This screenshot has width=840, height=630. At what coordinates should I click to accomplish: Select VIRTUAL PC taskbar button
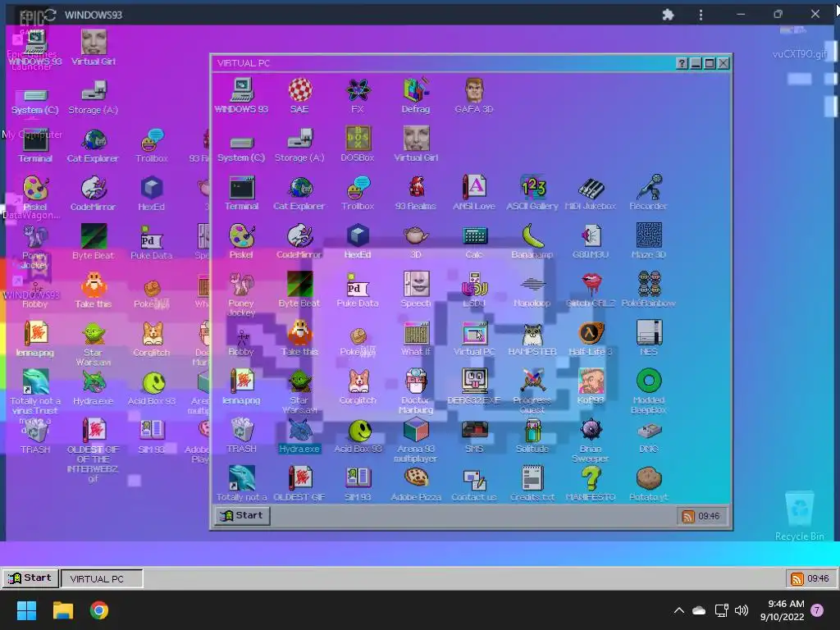click(x=102, y=578)
